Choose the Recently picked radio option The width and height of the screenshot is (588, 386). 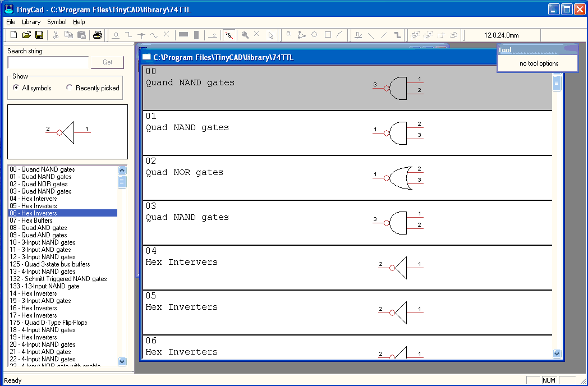click(x=70, y=88)
